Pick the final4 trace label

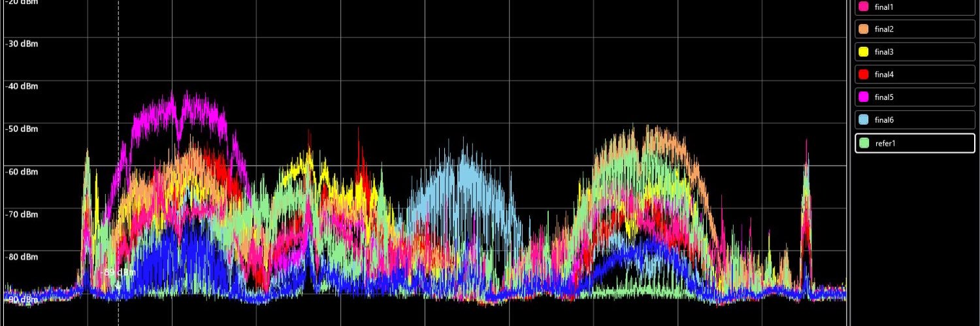coord(884,74)
